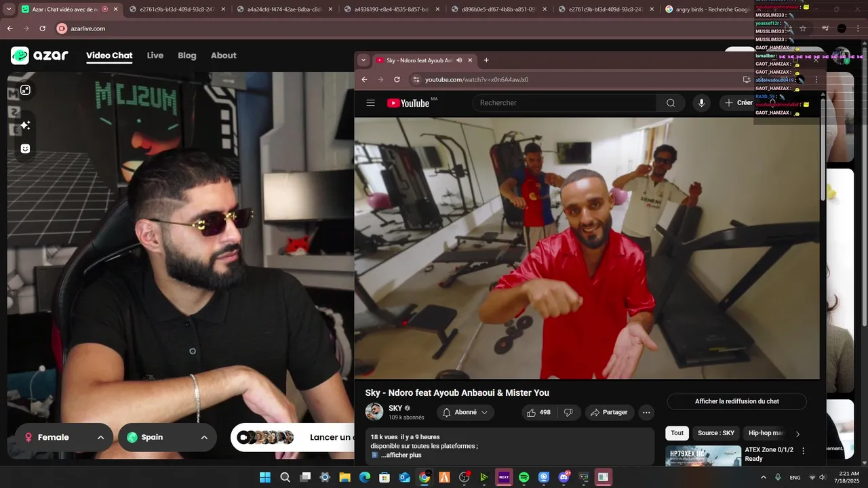Bookmark the Azar page with the star

pos(803,28)
